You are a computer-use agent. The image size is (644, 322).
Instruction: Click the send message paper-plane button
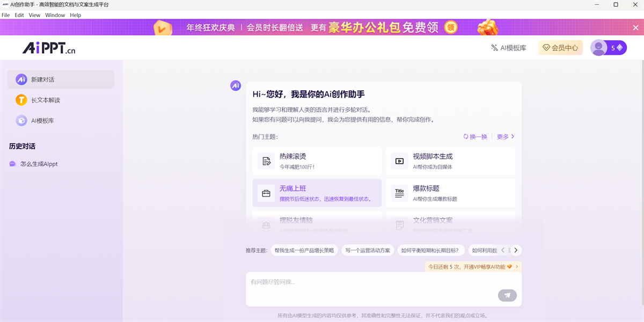(x=507, y=295)
